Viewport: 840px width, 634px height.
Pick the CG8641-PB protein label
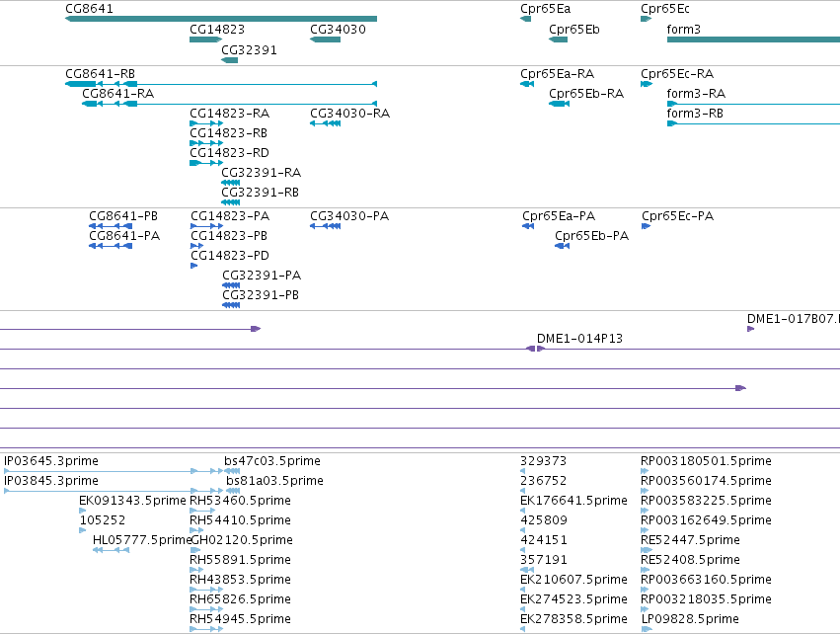[123, 216]
